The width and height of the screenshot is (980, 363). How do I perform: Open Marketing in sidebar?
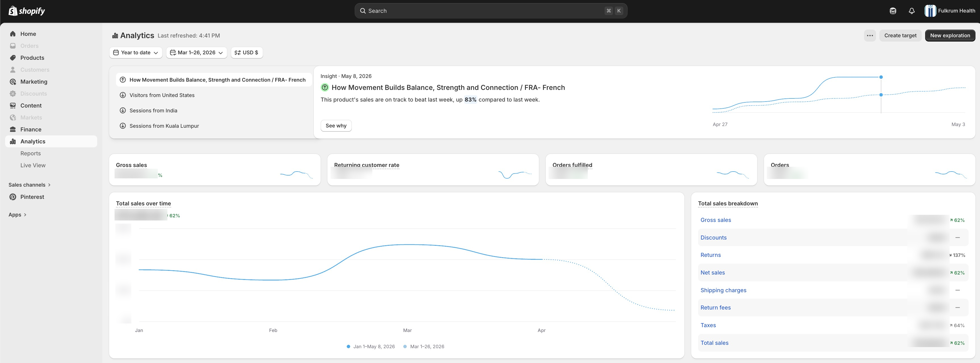51,82
